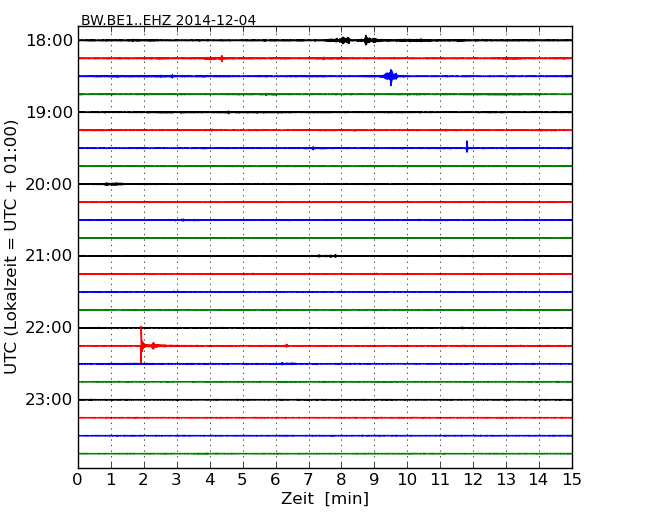Click x-axis tick label "14"
Viewport: 650px width, 520px height.
[539, 479]
